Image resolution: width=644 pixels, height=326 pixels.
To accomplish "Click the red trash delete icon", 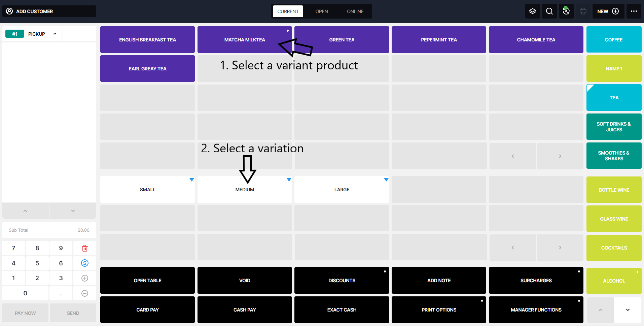I will (85, 248).
